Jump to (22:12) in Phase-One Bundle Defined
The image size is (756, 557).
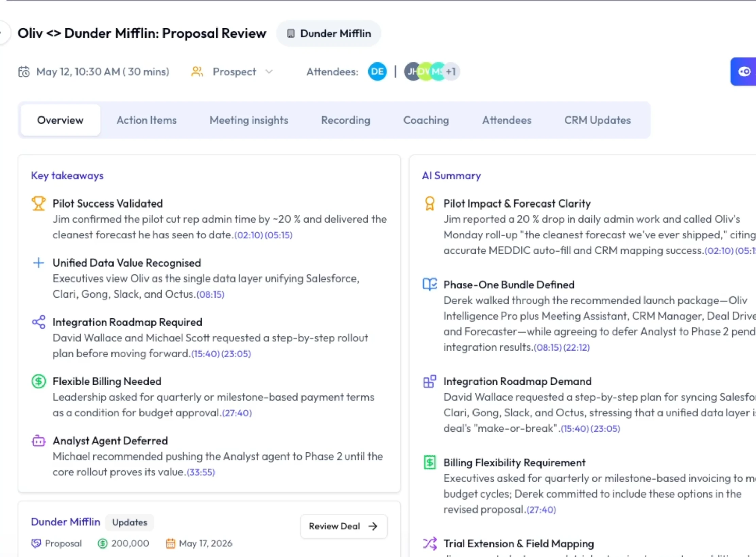pos(577,347)
